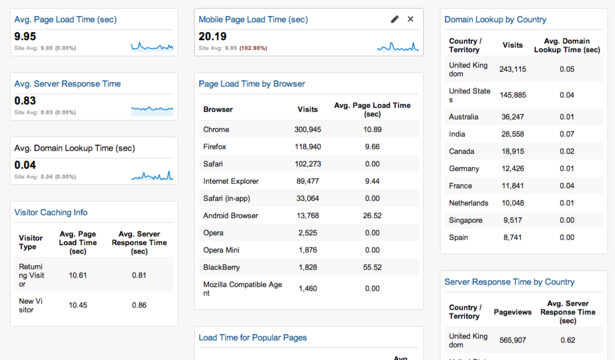The width and height of the screenshot is (615, 360).
Task: Open the Server Response Time by Country title
Action: 509,282
